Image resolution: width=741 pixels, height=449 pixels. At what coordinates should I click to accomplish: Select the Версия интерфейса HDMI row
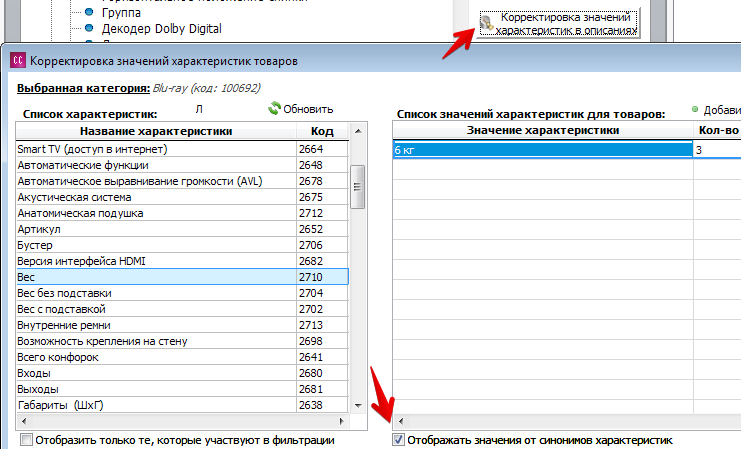point(182,261)
